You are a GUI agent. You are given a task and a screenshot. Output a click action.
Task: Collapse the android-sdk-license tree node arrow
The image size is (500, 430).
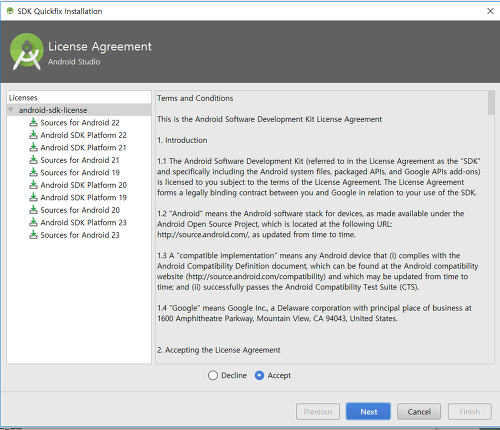click(11, 110)
